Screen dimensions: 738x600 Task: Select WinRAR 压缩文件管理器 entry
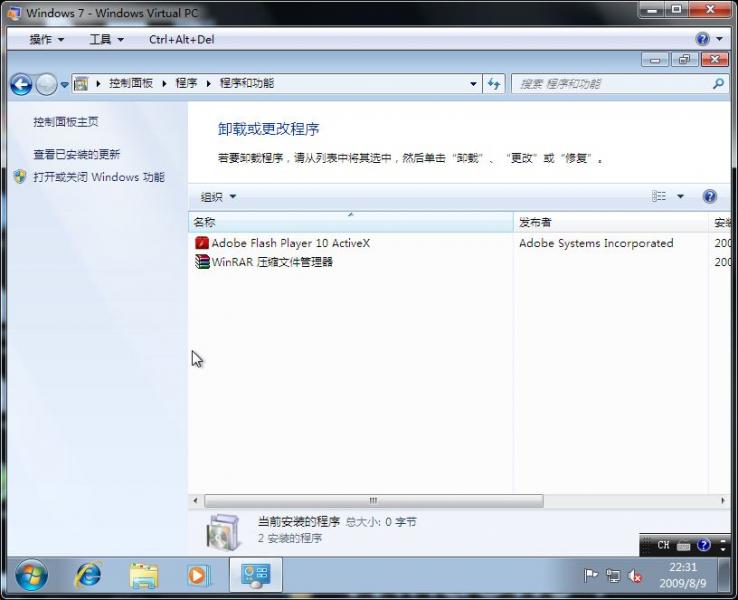[x=272, y=262]
